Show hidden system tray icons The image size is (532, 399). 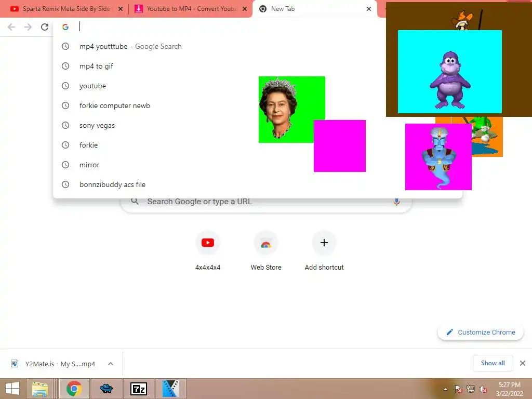point(445,389)
